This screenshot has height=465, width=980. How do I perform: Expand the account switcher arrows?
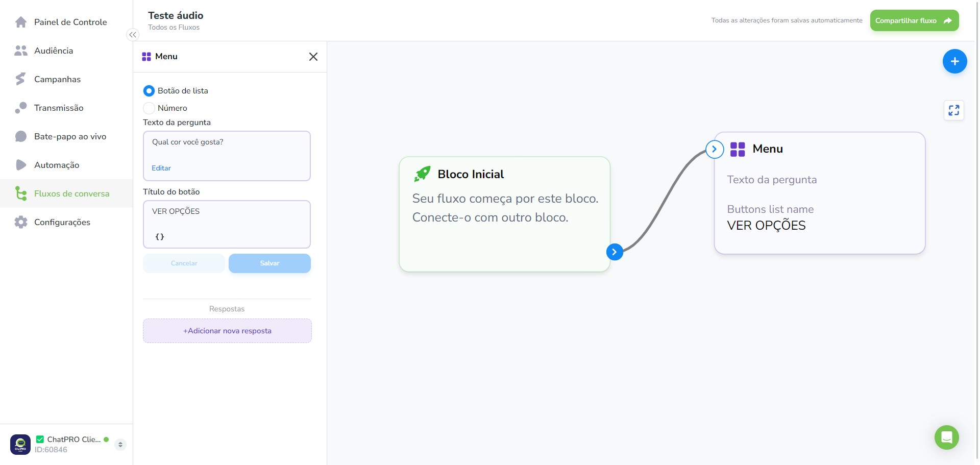[120, 445]
